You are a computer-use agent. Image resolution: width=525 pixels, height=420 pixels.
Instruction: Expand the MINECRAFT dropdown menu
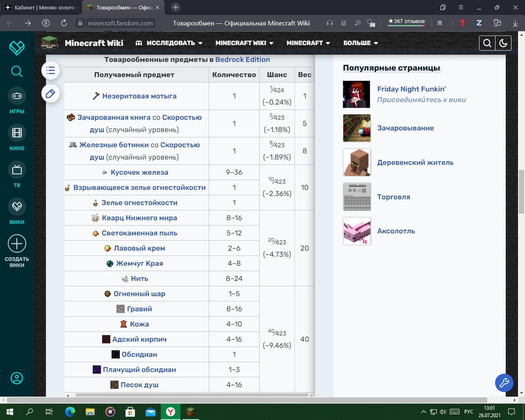(x=308, y=43)
